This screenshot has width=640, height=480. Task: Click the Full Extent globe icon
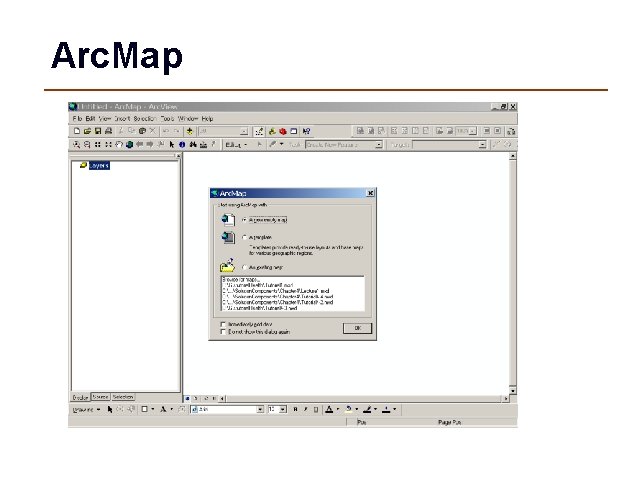pyautogui.click(x=129, y=144)
